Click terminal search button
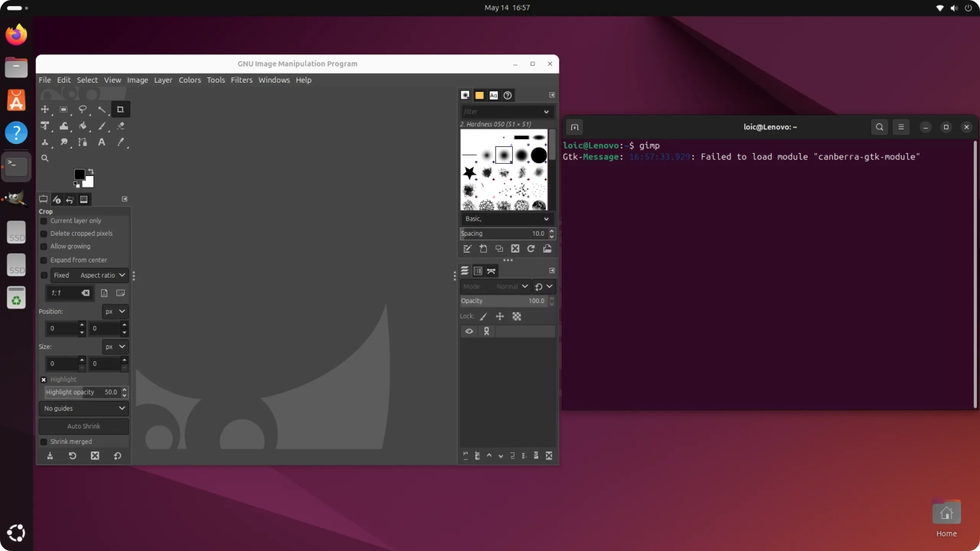This screenshot has width=980, height=551. point(880,127)
